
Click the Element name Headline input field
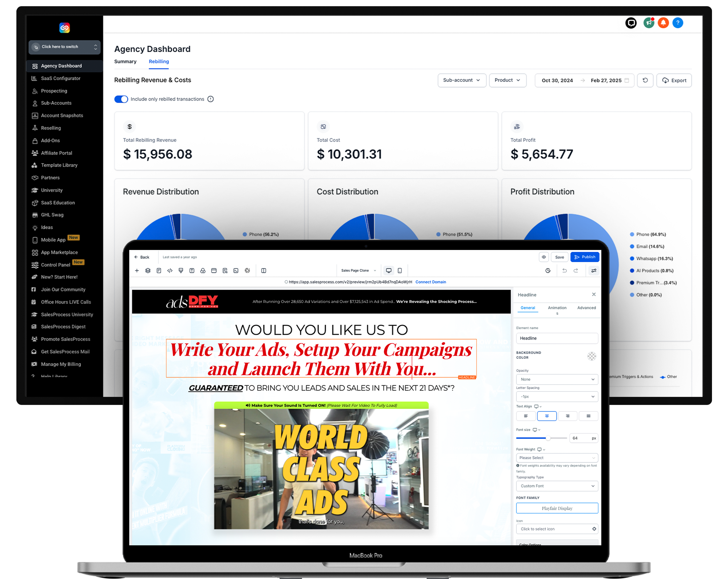pos(557,338)
